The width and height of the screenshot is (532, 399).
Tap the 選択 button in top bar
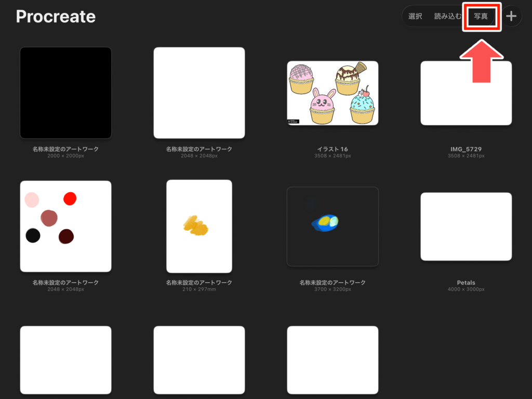415,16
